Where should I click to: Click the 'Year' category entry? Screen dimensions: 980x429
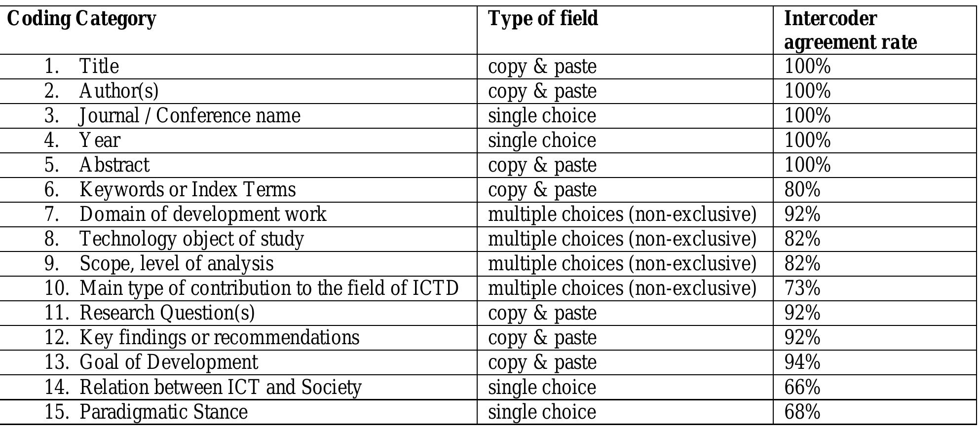[99, 141]
